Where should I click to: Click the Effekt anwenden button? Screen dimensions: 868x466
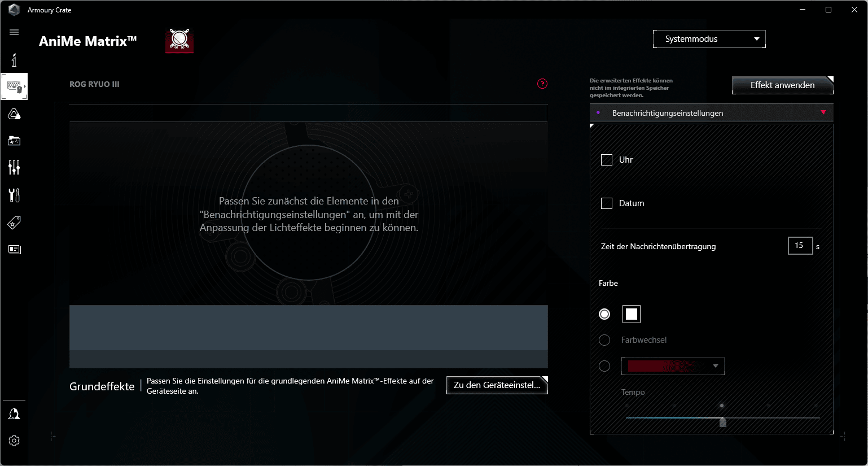coord(782,85)
